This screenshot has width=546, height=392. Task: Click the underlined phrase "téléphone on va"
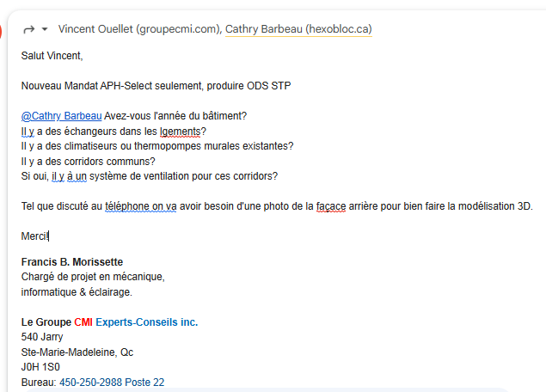click(141, 205)
